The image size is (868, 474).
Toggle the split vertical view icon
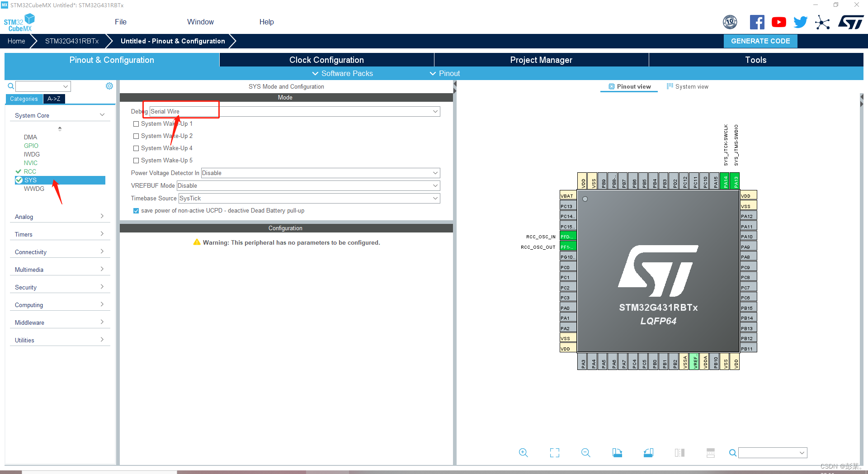[679, 453]
